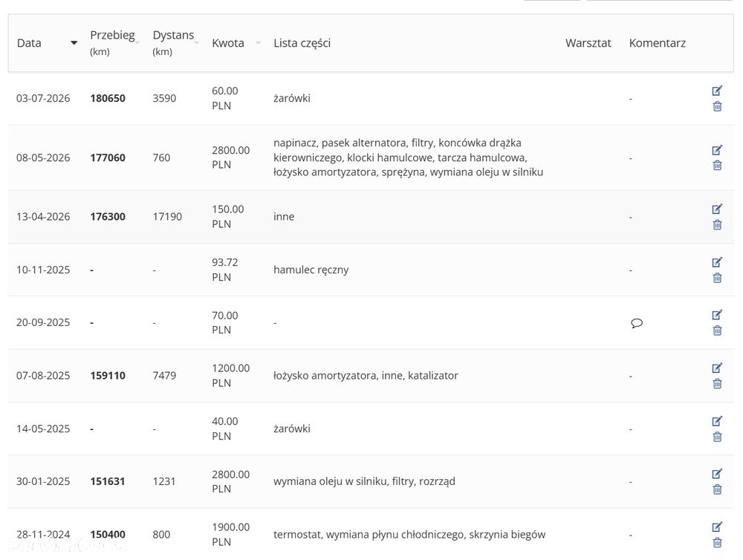Edit the 03-07-2026 żarówki entry
The image size is (743, 560).
tap(717, 91)
